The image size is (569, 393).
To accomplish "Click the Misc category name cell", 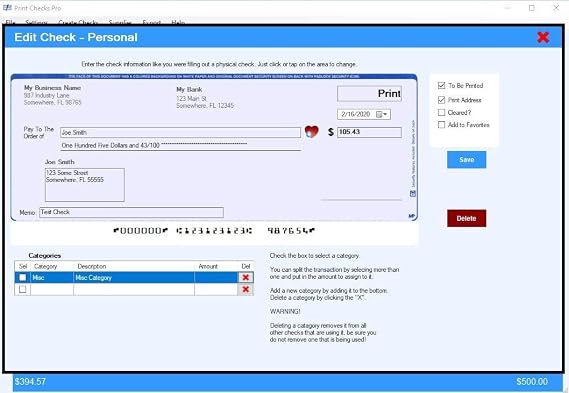I will (52, 278).
